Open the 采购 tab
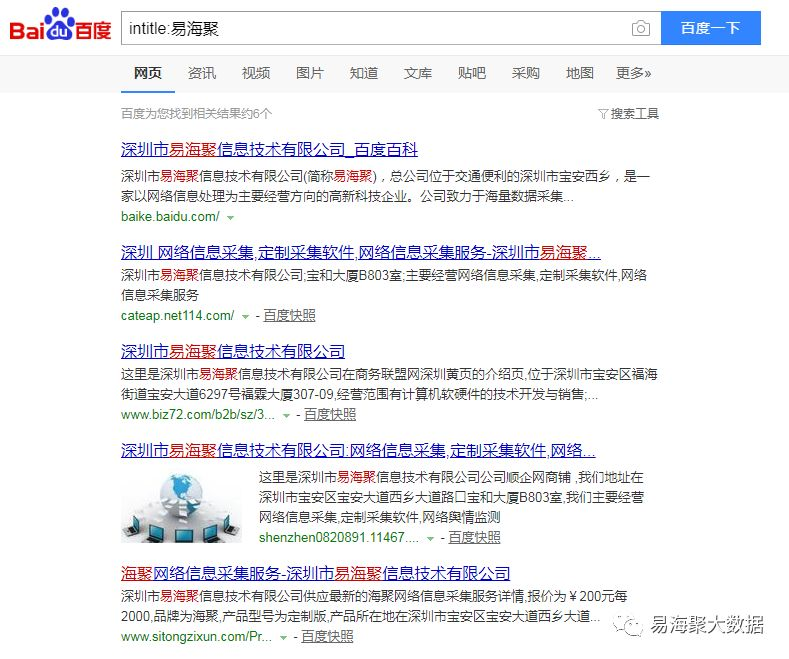The height and width of the screenshot is (659, 789). 525,73
